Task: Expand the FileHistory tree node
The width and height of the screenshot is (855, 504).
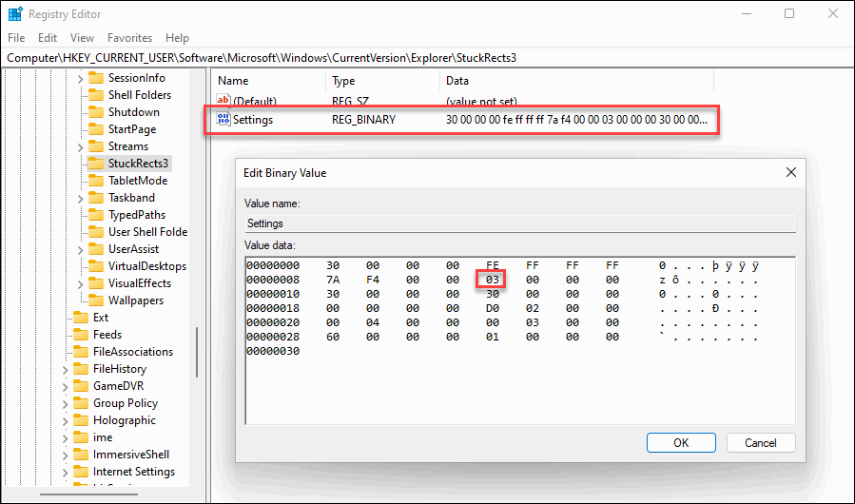Action: pos(65,370)
